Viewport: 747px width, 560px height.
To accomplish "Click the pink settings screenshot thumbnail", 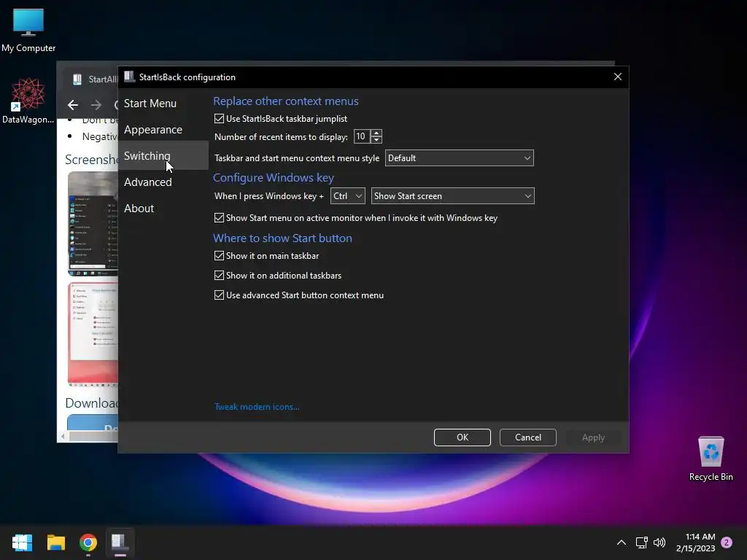I will [93, 334].
